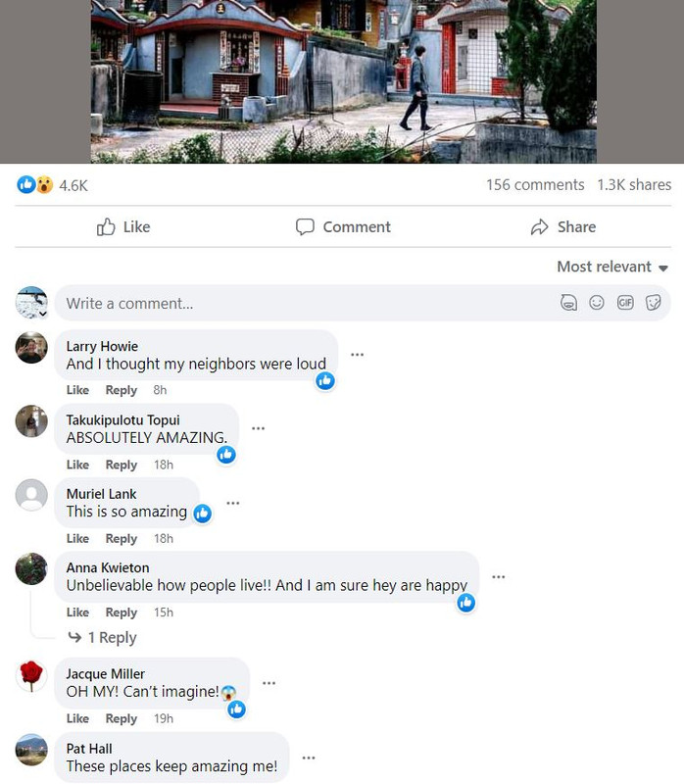Open the Most relevant sorting dropdown

coord(612,267)
